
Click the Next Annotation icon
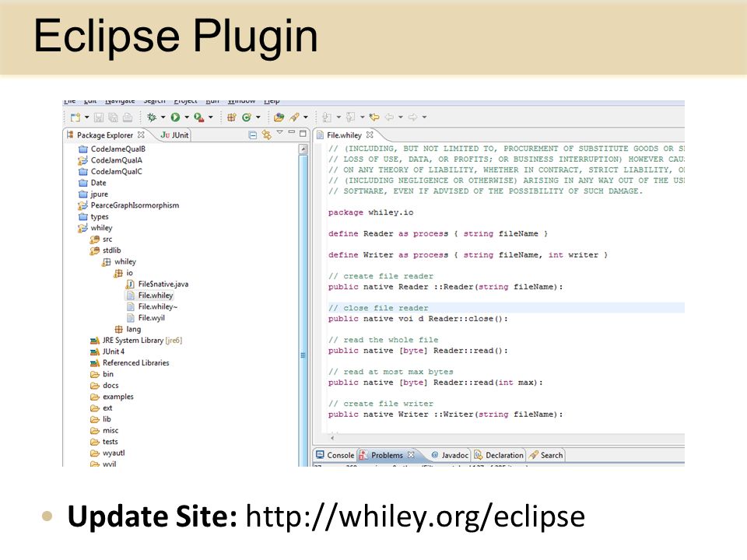327,117
